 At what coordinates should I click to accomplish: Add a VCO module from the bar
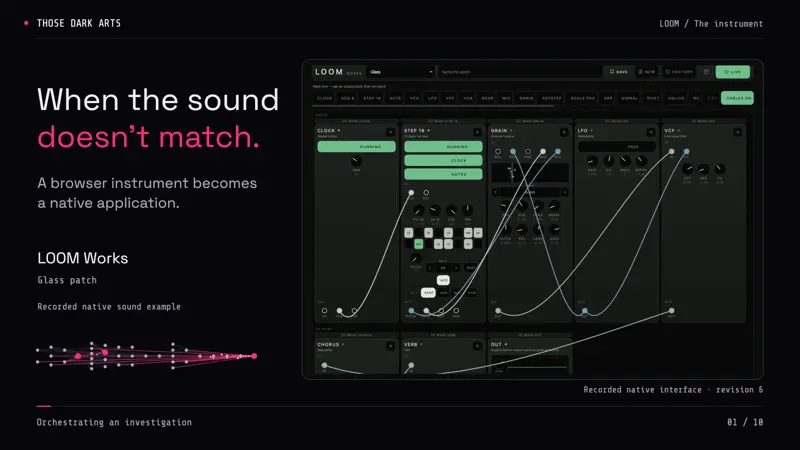coord(414,98)
